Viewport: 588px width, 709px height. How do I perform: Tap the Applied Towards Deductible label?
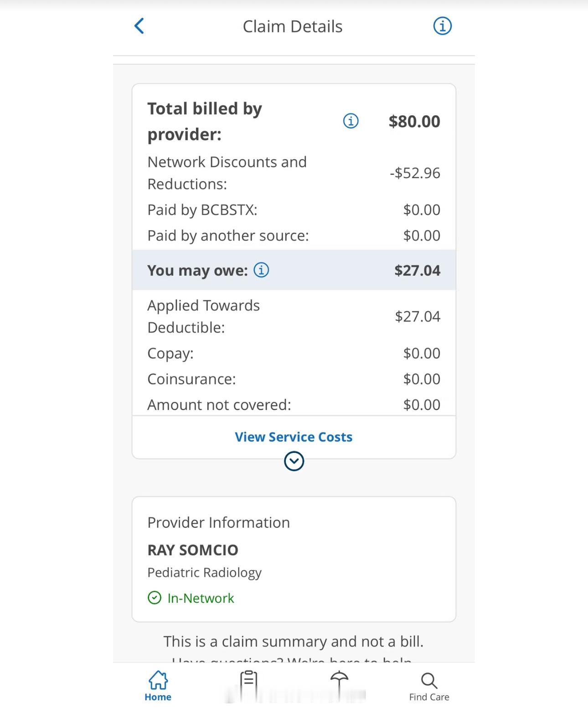click(x=203, y=316)
